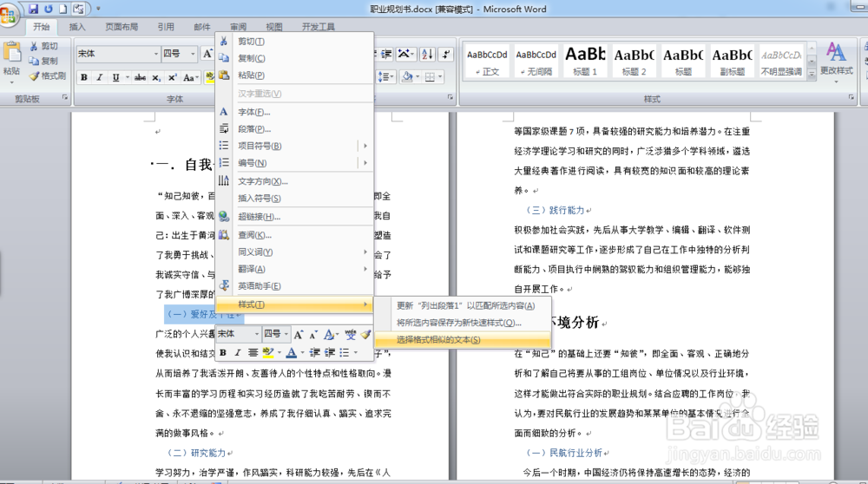Click Format Painter icon in mini toolbar
The height and width of the screenshot is (484, 868).
(x=365, y=334)
